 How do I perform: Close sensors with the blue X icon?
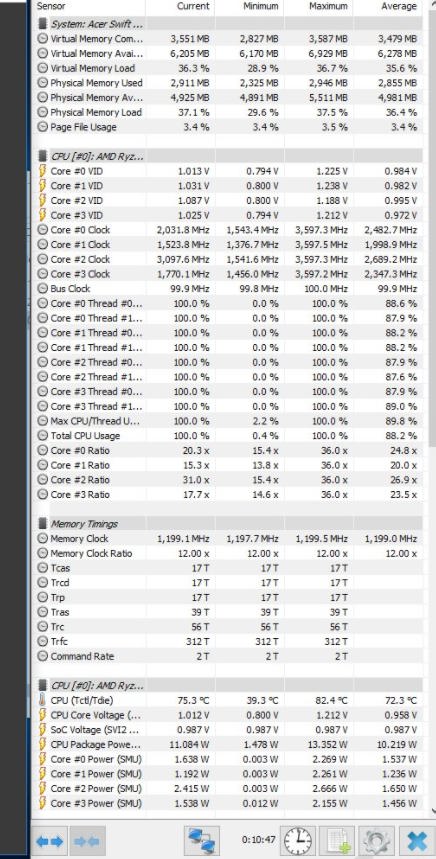pos(416,841)
